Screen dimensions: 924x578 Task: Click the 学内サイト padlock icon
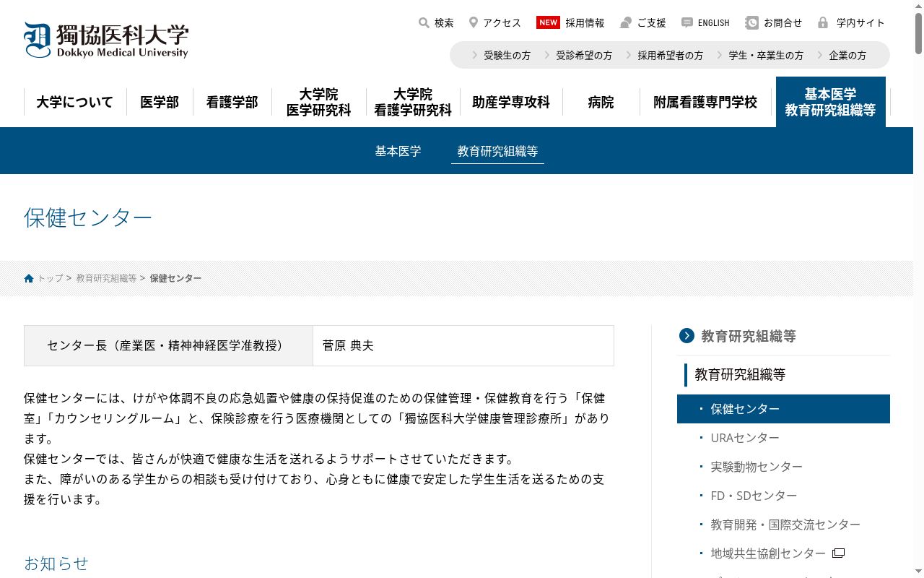pyautogui.click(x=823, y=22)
